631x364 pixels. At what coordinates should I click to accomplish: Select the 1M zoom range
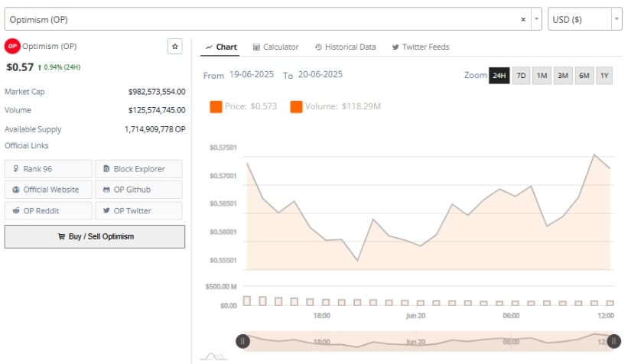(x=542, y=76)
